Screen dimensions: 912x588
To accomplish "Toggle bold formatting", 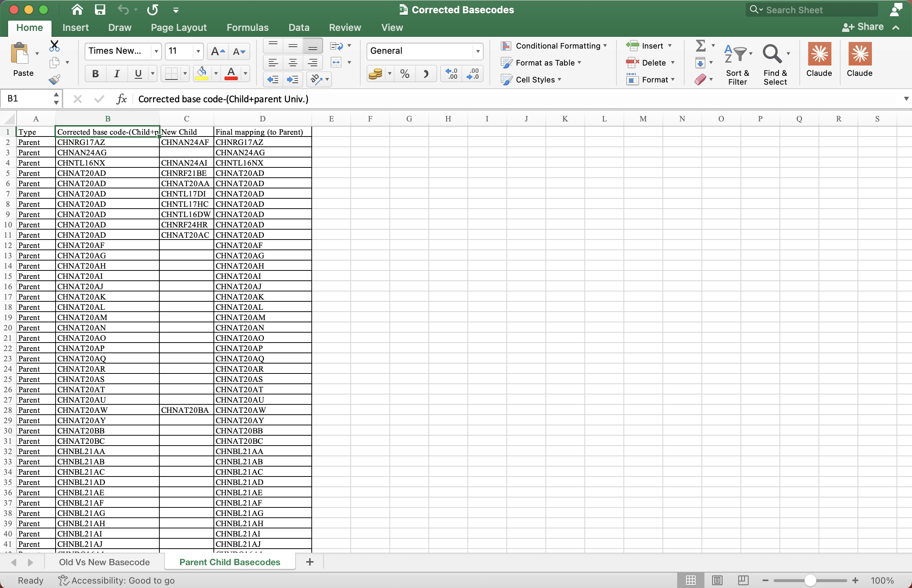I will 95,73.
